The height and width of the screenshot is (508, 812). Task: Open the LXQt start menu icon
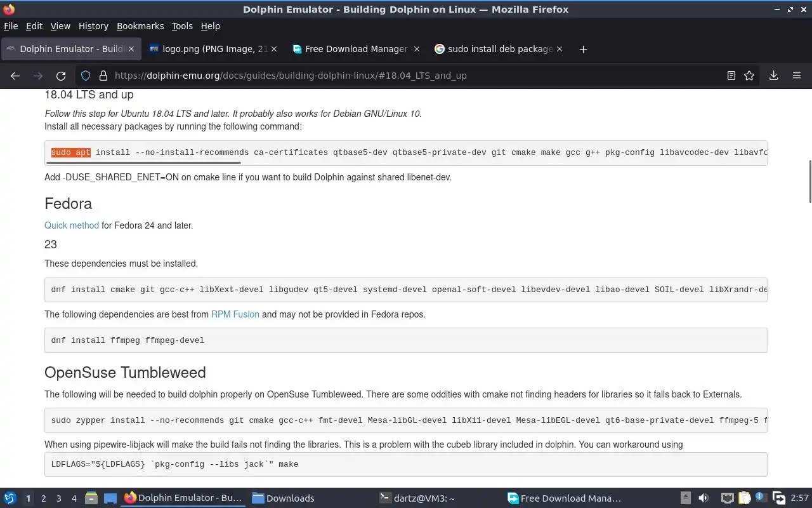[x=10, y=498]
